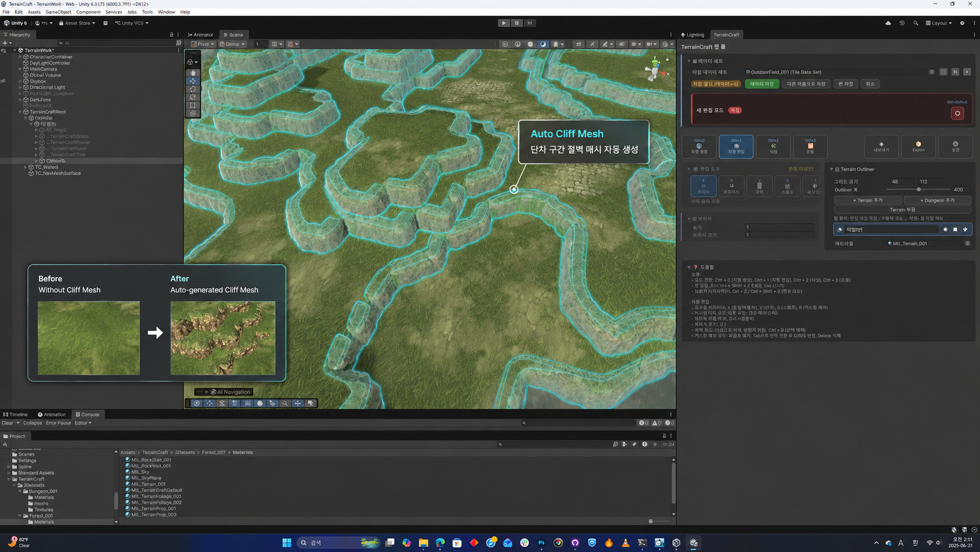Image resolution: width=980 pixels, height=552 pixels.
Task: Click the cloud services icon
Action: pos(888,23)
